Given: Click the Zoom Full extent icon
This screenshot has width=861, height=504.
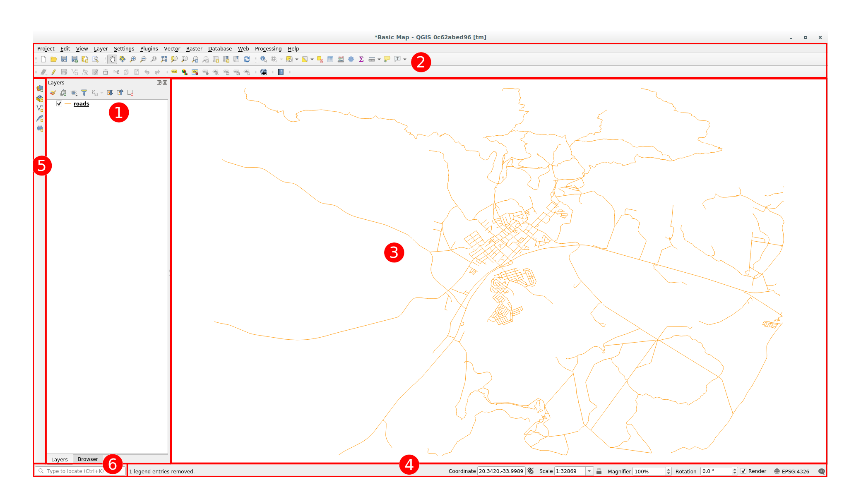Looking at the screenshot, I should point(164,59).
